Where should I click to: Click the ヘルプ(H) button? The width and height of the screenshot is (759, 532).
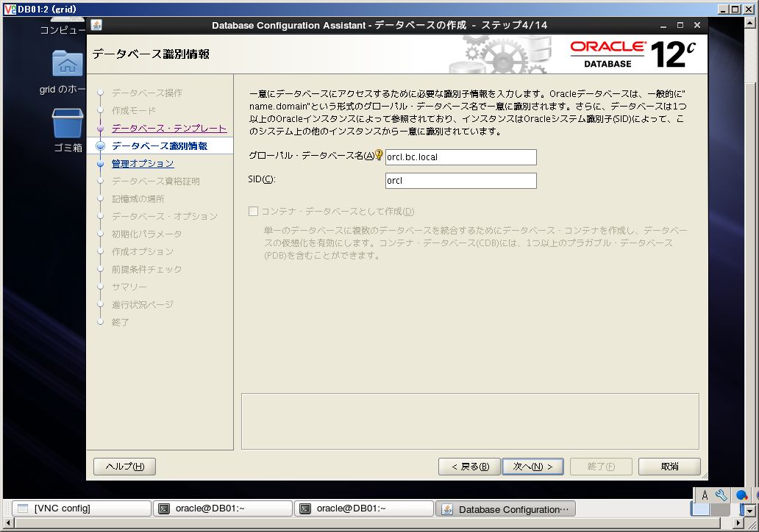point(124,467)
